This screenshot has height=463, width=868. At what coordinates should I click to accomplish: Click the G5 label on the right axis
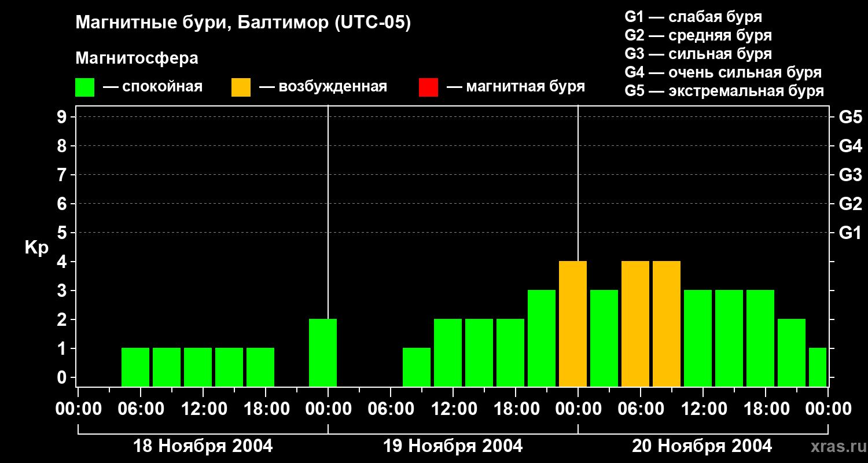tap(850, 117)
